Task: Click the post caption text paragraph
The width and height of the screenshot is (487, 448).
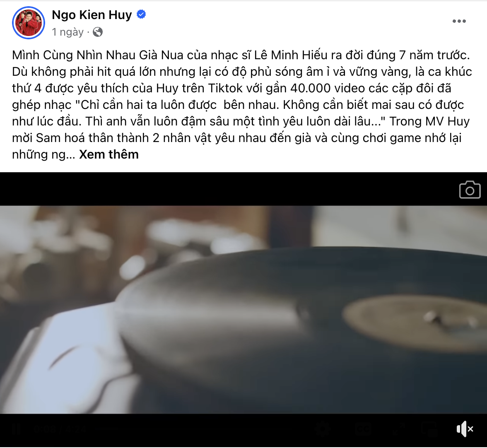Action: click(x=242, y=105)
